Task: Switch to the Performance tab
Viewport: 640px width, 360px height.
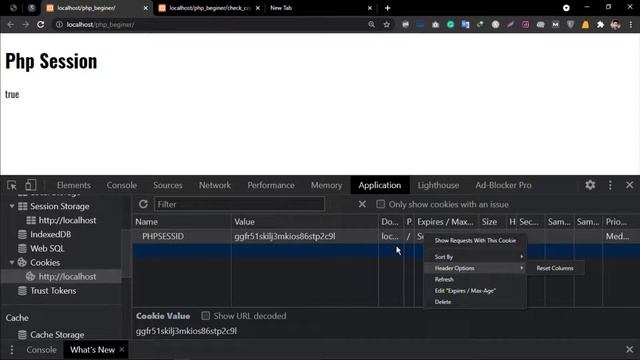Action: (x=271, y=185)
